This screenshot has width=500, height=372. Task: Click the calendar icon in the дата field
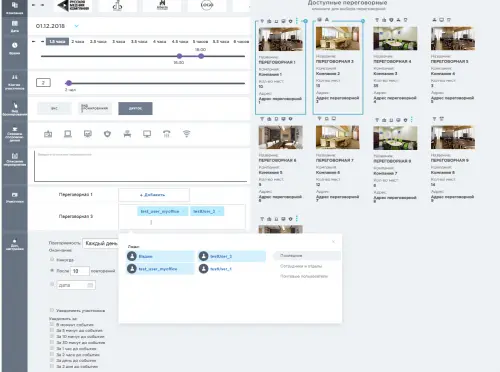pyautogui.click(x=90, y=285)
